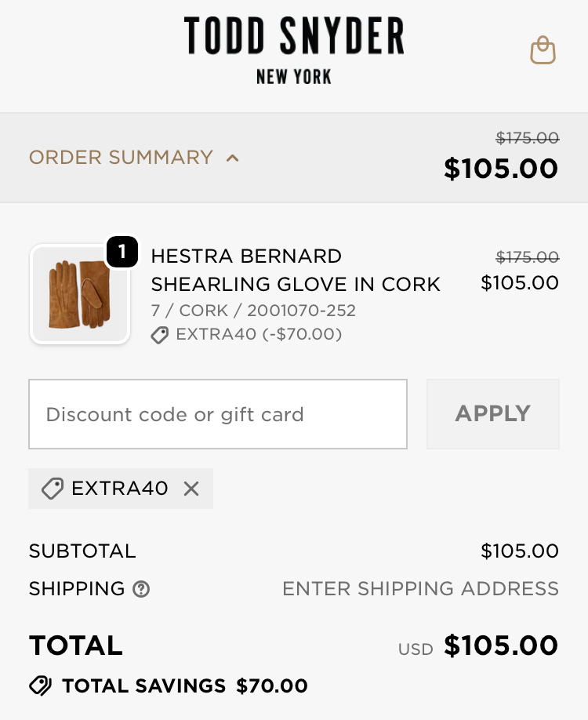Click the Todd Snyder New York logo
Screen dimensions: 588x720
pyautogui.click(x=294, y=51)
